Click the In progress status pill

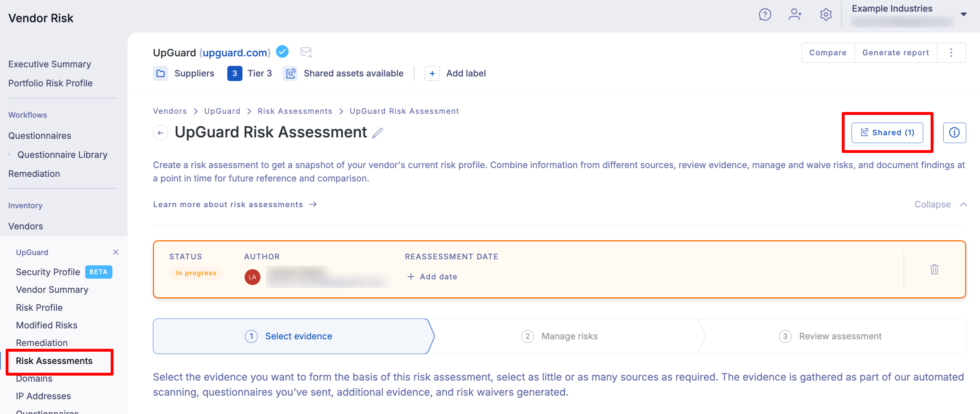pyautogui.click(x=196, y=273)
